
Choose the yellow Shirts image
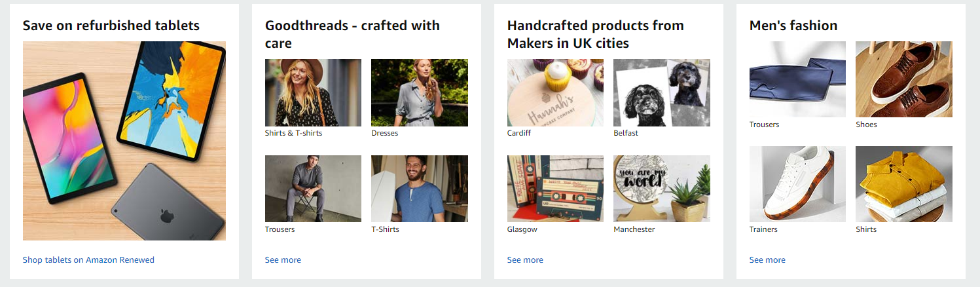(x=903, y=184)
